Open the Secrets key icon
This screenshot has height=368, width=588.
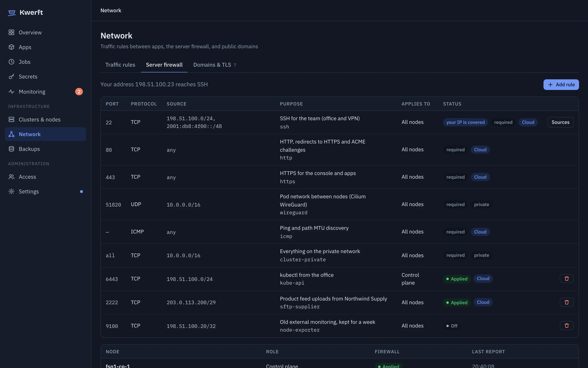pos(11,76)
